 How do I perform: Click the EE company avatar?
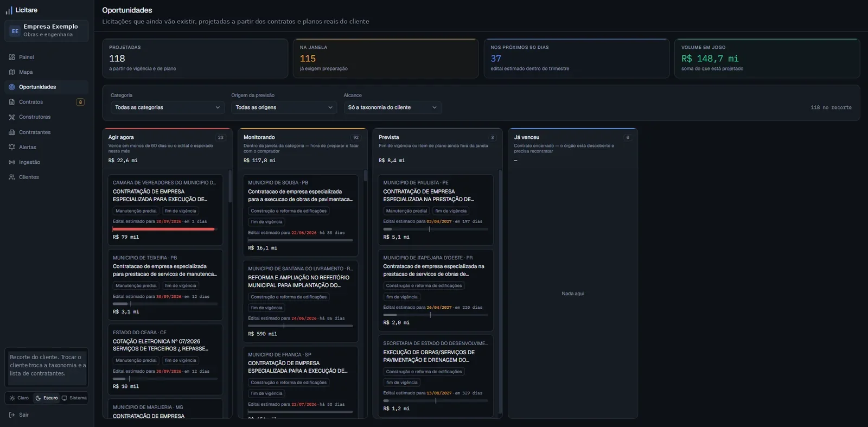(15, 31)
